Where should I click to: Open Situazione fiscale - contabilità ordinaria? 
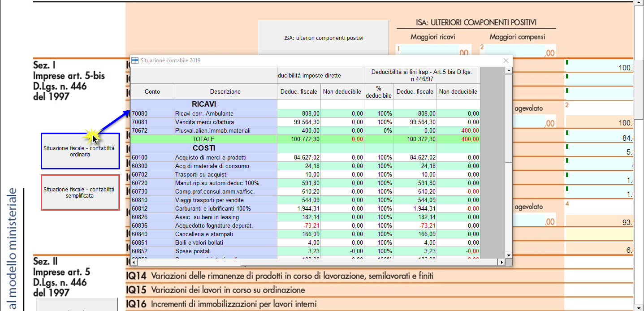(80, 151)
